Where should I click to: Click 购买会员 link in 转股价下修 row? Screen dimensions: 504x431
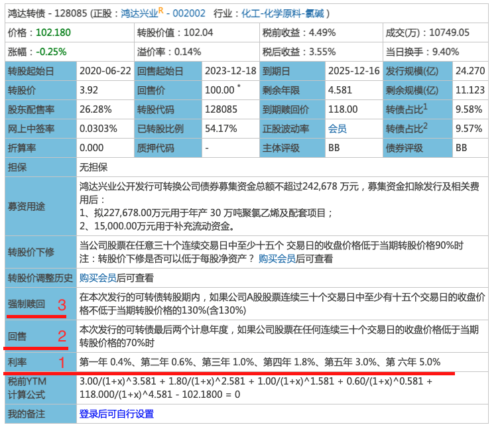click(277, 259)
